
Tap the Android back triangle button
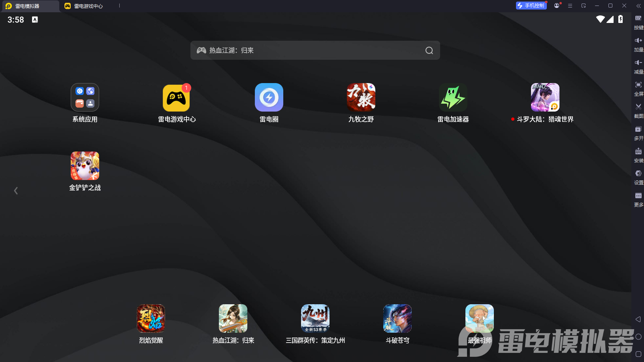[x=638, y=319]
